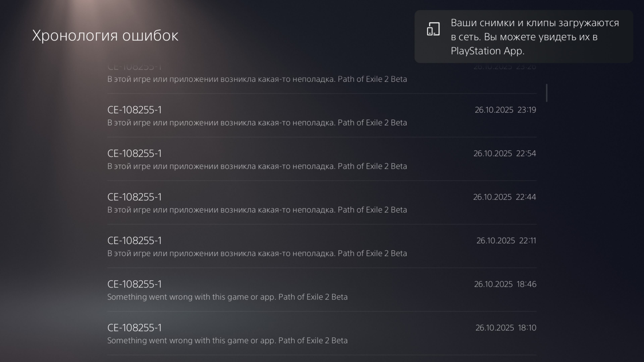
Task: Click the CE-108255-1 code of the 18:10 error
Action: (135, 328)
